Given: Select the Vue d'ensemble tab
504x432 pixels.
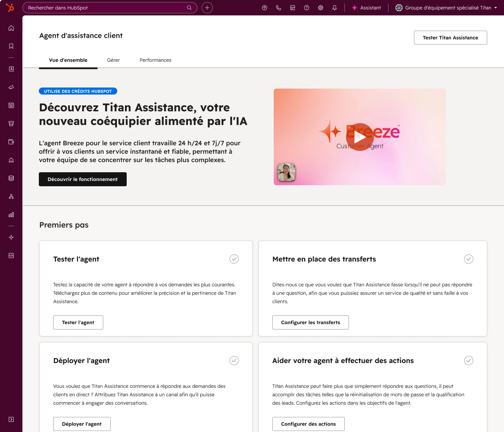Looking at the screenshot, I should tap(68, 60).
